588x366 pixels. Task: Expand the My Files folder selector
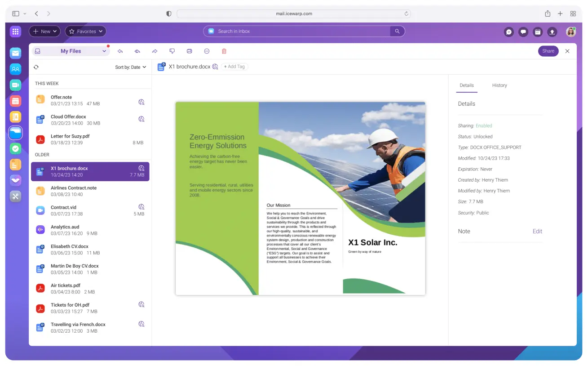pyautogui.click(x=71, y=51)
